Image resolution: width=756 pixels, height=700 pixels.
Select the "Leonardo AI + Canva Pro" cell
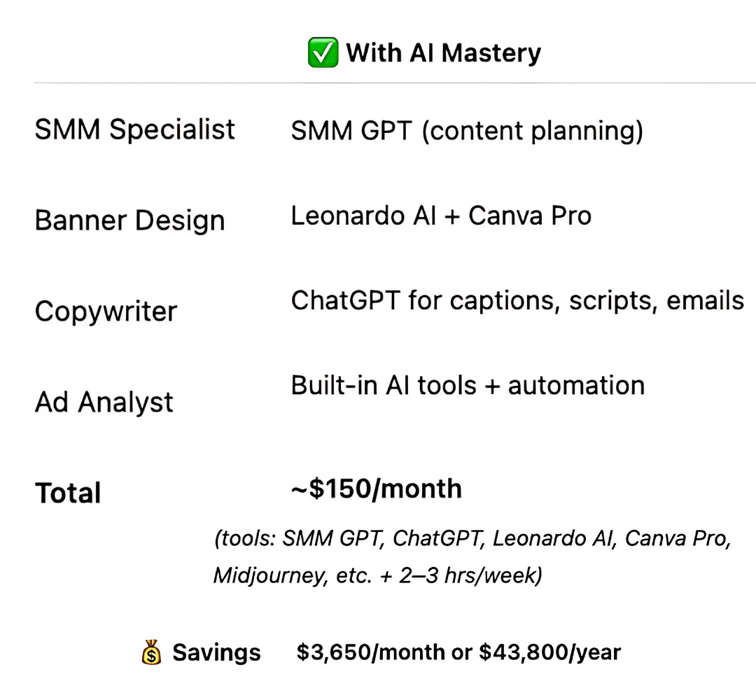pos(441,216)
